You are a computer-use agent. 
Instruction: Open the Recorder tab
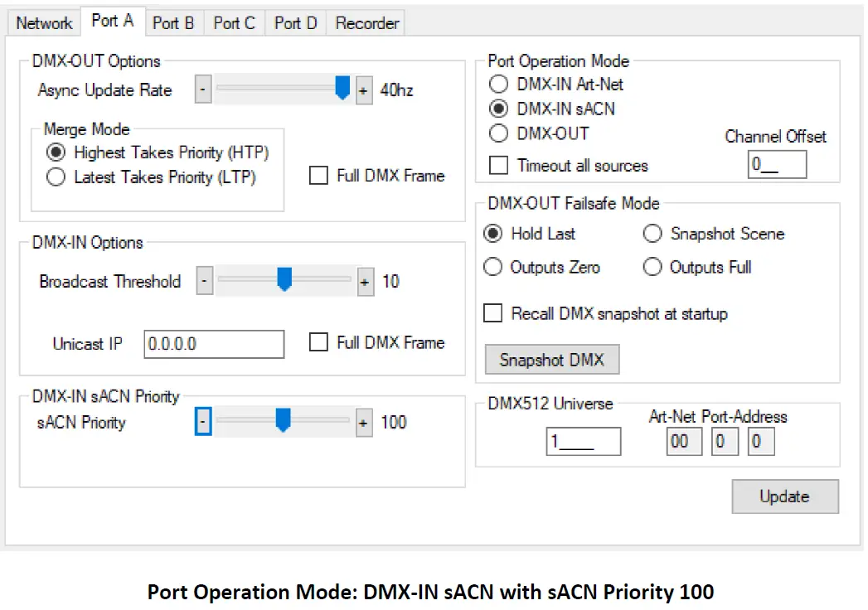366,23
